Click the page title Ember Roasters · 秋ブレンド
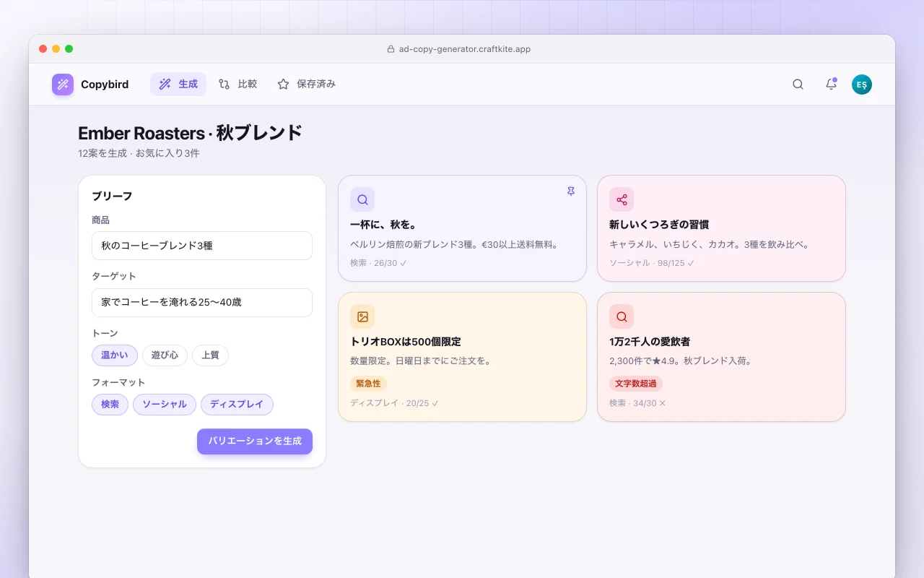This screenshot has width=924, height=578. point(190,133)
